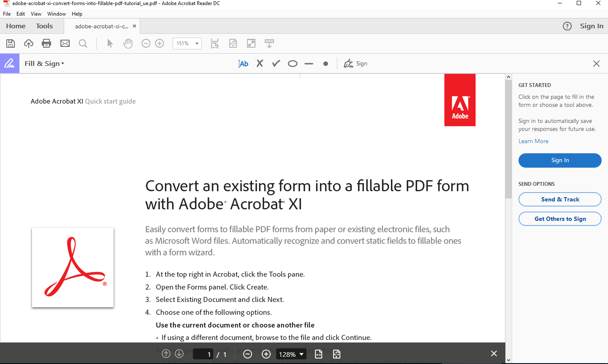The height and width of the screenshot is (364, 608).
Task: Open the Fill & Sign dropdown
Action: pos(44,63)
